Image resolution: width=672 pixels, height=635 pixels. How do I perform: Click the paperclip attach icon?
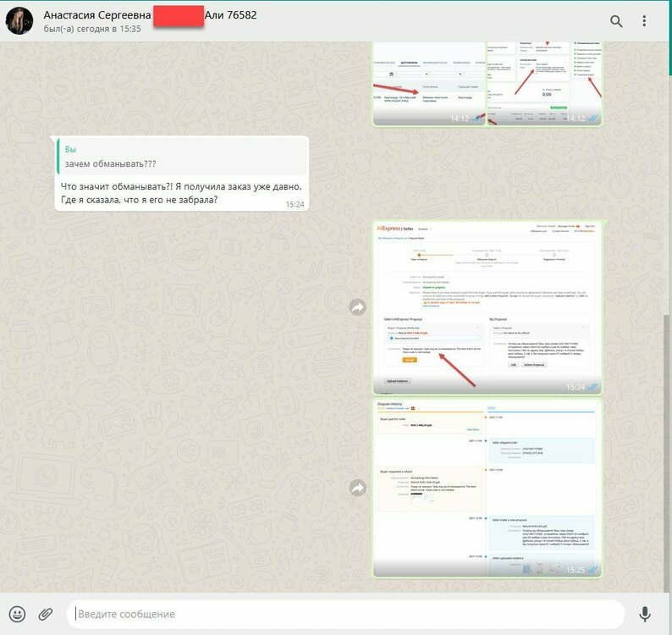click(x=46, y=614)
